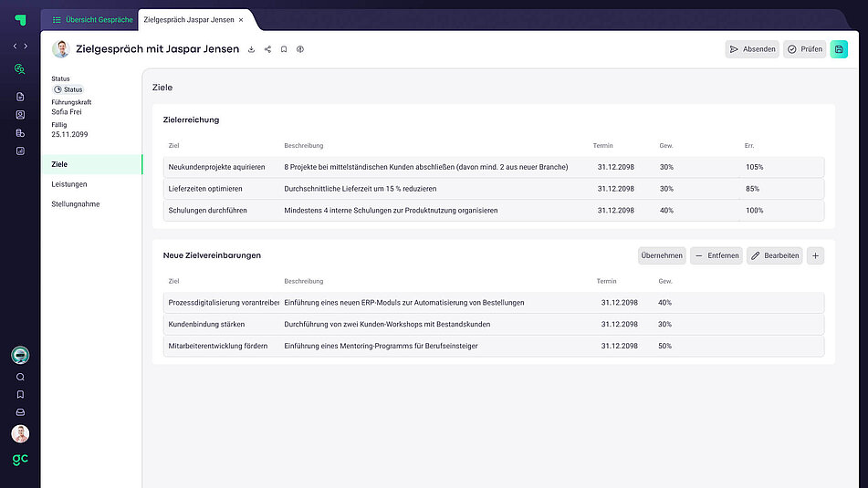Image resolution: width=868 pixels, height=488 pixels.
Task: Click the share icon in the header
Action: tap(267, 49)
